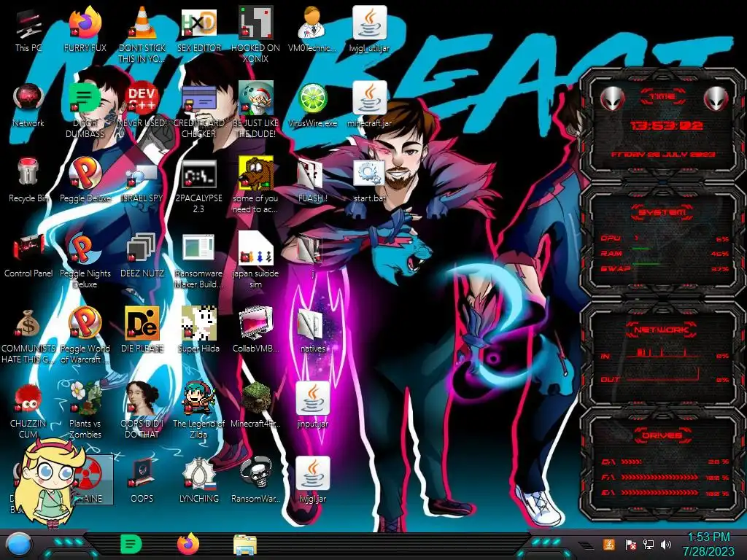Open the Action Center flag tray icon
The image size is (747, 560).
click(x=630, y=544)
